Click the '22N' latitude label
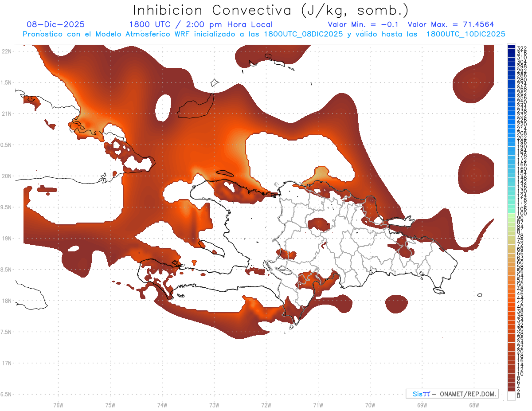The height and width of the screenshot is (411, 532). (7, 51)
